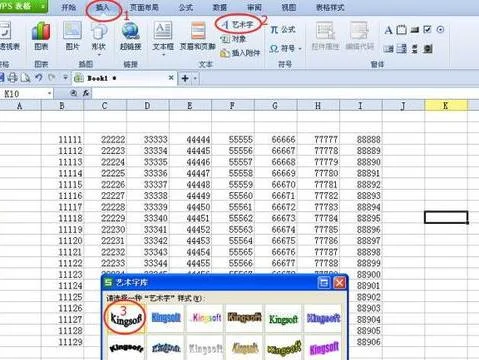
Task: Open the Chart (图表) insert button
Action: (41, 36)
